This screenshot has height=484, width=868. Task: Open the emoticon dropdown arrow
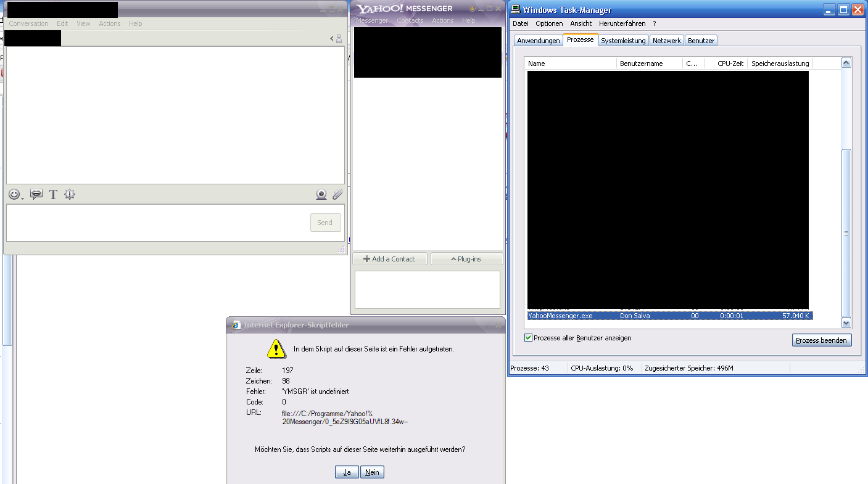[23, 198]
